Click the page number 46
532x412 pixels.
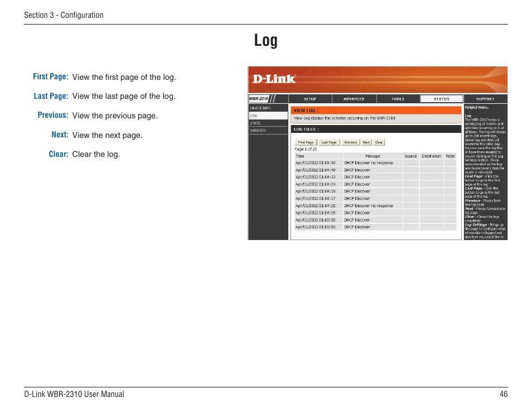[x=504, y=394]
